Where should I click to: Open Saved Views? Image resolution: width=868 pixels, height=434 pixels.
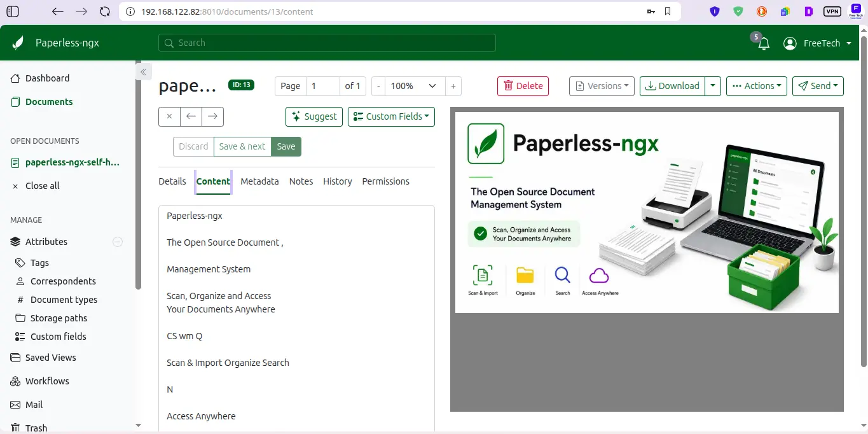(50, 358)
